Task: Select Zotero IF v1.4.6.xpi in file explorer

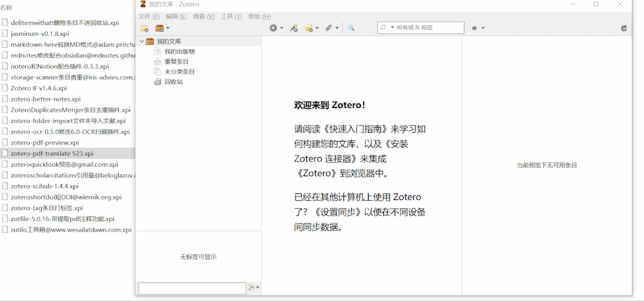Action: (39, 88)
